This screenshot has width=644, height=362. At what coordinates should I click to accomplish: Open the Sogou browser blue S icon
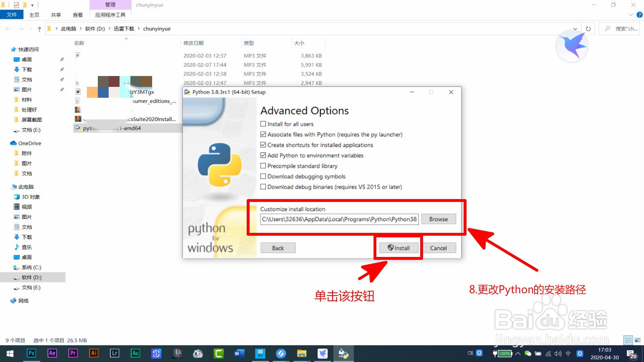click(281, 354)
